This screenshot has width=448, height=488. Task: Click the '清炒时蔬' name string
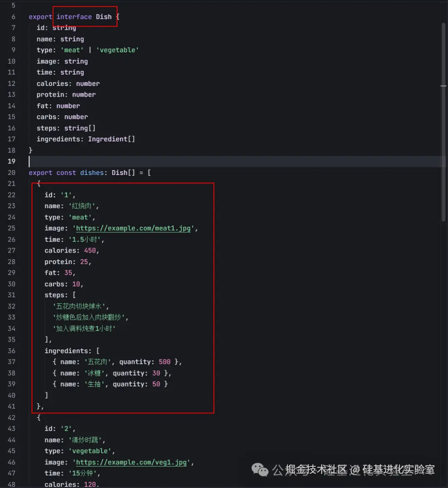click(87, 440)
